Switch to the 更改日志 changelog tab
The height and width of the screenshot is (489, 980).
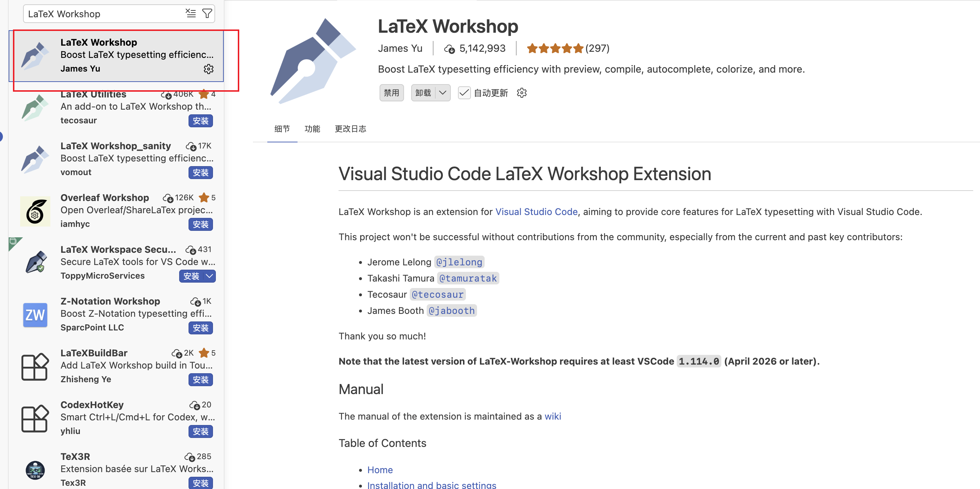350,129
